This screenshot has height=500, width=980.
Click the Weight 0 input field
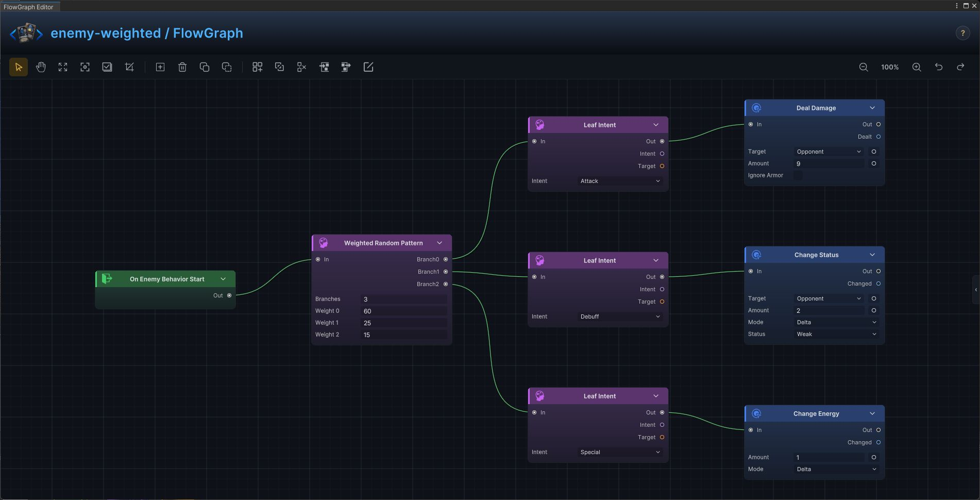click(404, 311)
